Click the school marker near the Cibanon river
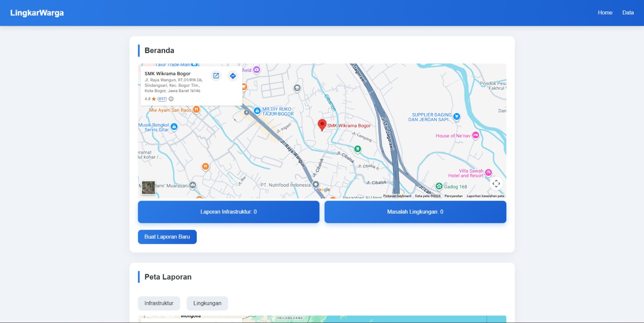 click(297, 88)
